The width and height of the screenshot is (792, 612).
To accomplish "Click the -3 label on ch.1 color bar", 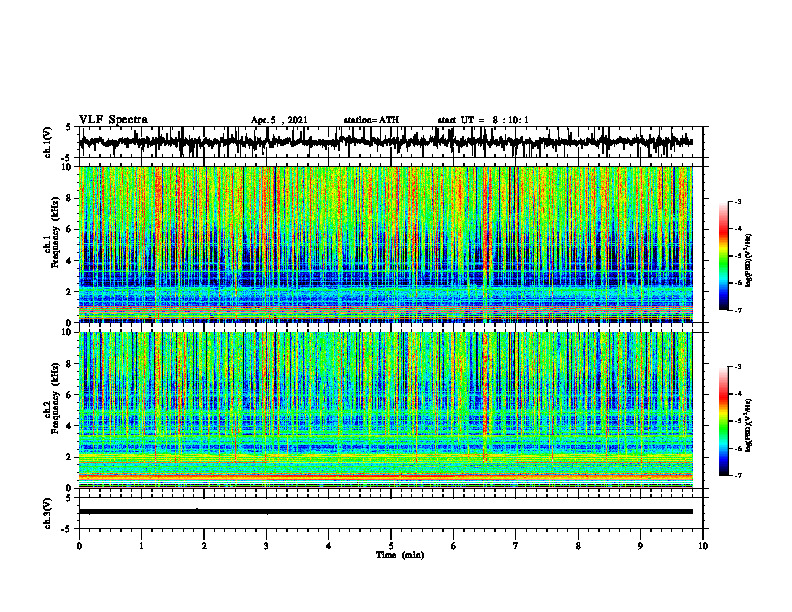I will click(738, 201).
